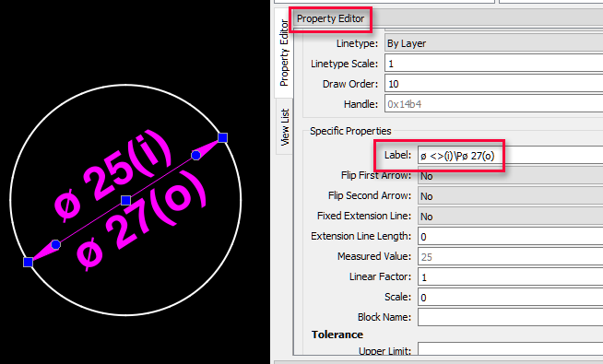Click the Draw Order value field
Viewport: 603px width, 364px height.
coord(494,84)
